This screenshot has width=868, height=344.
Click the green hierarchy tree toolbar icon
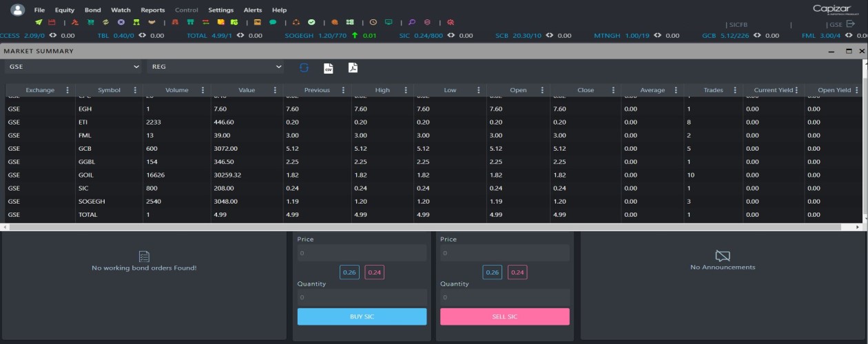click(x=136, y=22)
